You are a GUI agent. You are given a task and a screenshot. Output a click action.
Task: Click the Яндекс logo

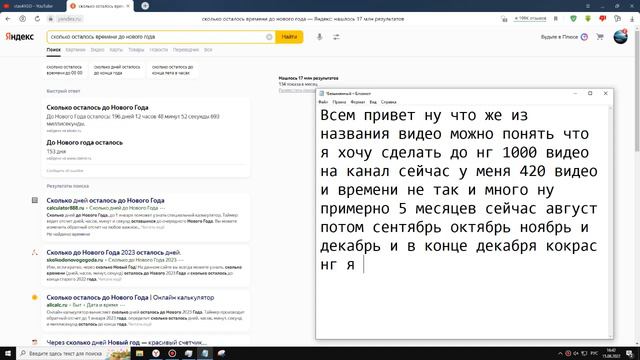20,37
